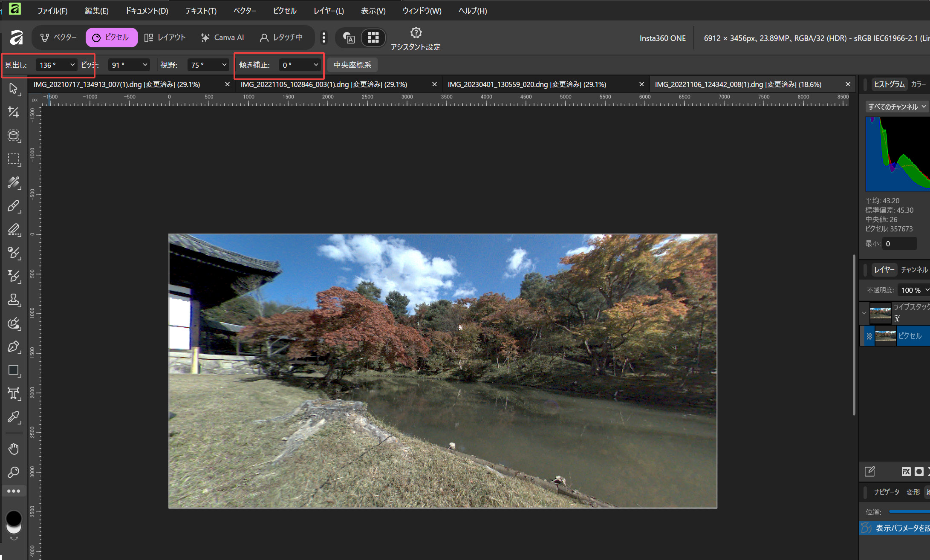Click the black foreground color swatch
This screenshot has width=930, height=560.
pyautogui.click(x=14, y=518)
